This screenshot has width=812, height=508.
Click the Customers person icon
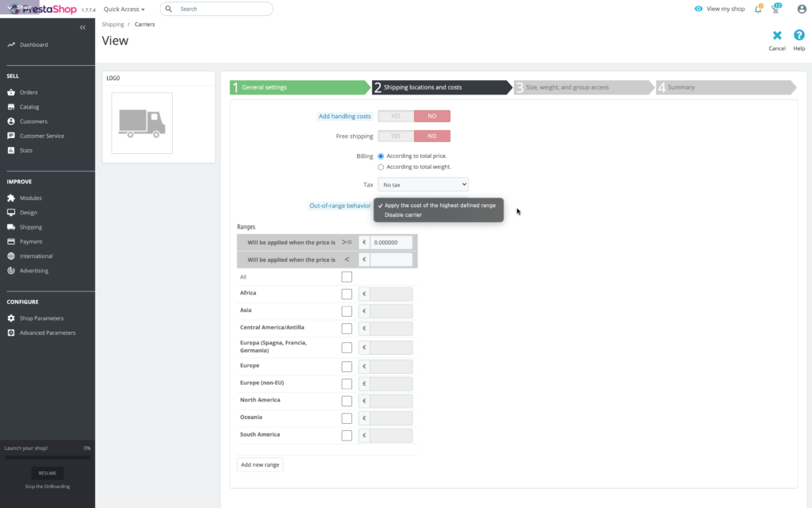[x=11, y=121]
